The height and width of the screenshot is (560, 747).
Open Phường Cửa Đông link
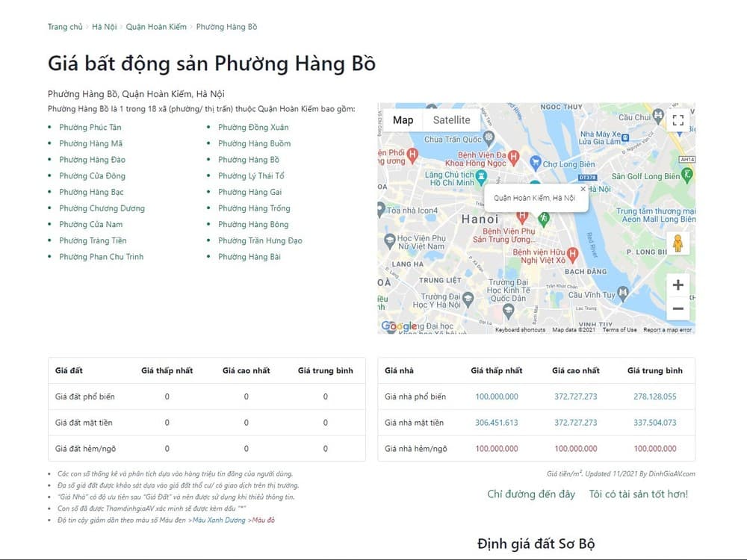pos(92,175)
